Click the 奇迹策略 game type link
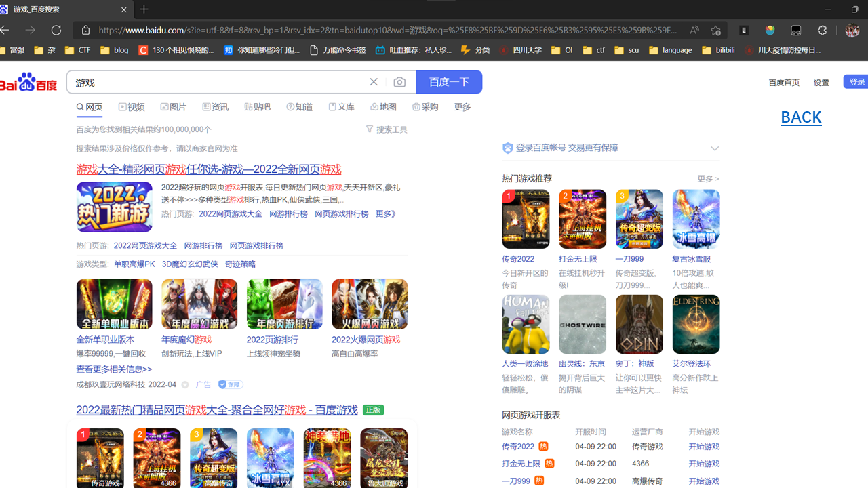Viewport: 868px width, 488px height. click(x=240, y=264)
